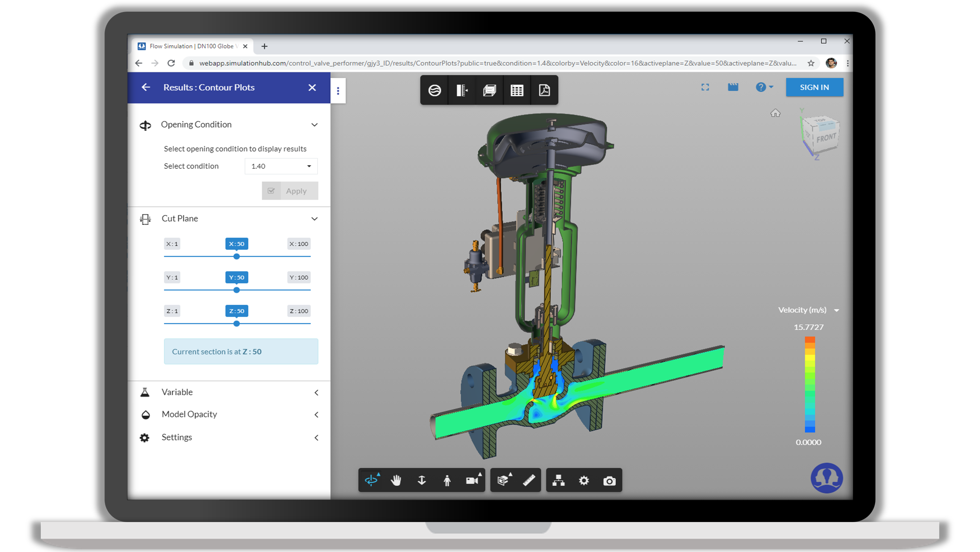This screenshot has height=552, width=980.
Task: Click the measure ruler tool
Action: point(529,481)
